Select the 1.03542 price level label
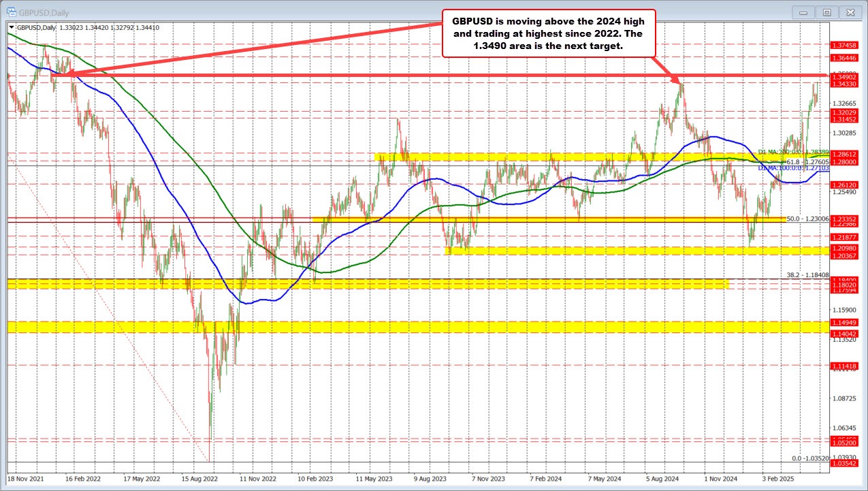This screenshot has width=868, height=491. click(x=843, y=463)
